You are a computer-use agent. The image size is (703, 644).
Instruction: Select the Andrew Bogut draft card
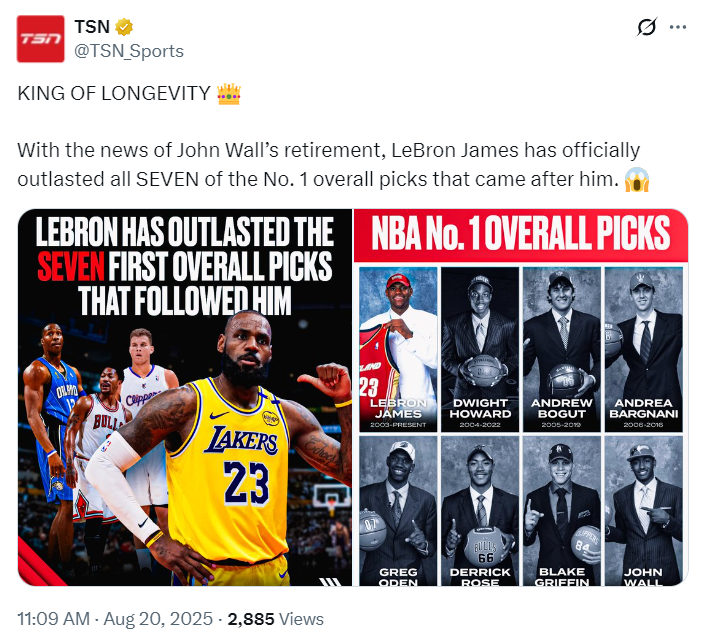[x=561, y=347]
